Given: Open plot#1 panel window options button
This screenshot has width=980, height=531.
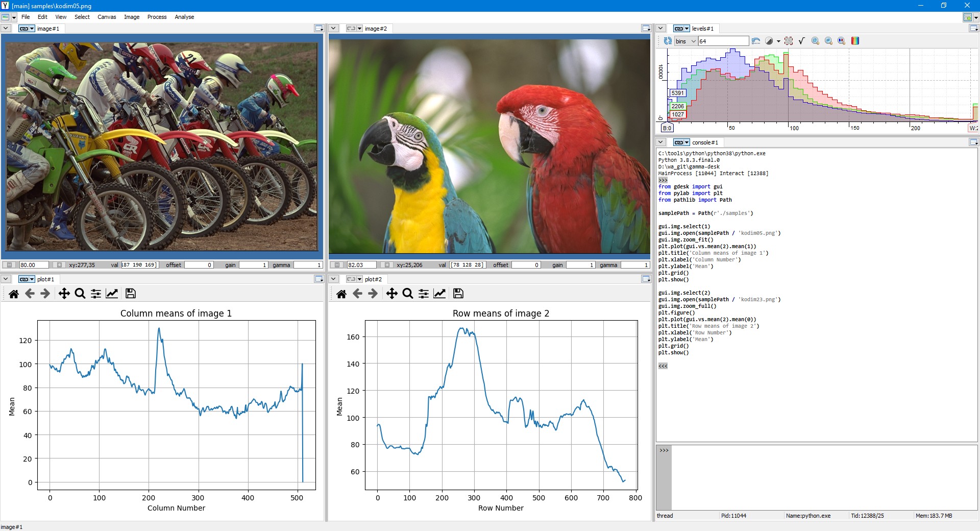Looking at the screenshot, I should (x=319, y=279).
